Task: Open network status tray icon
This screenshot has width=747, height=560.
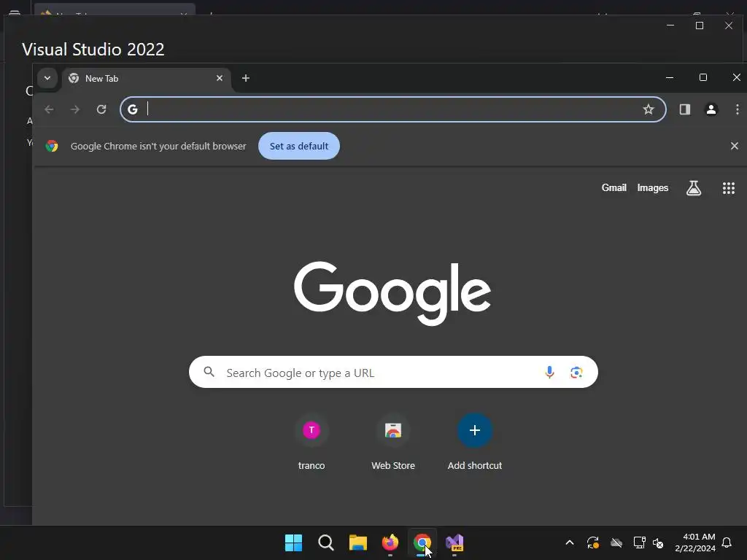Action: pyautogui.click(x=639, y=542)
